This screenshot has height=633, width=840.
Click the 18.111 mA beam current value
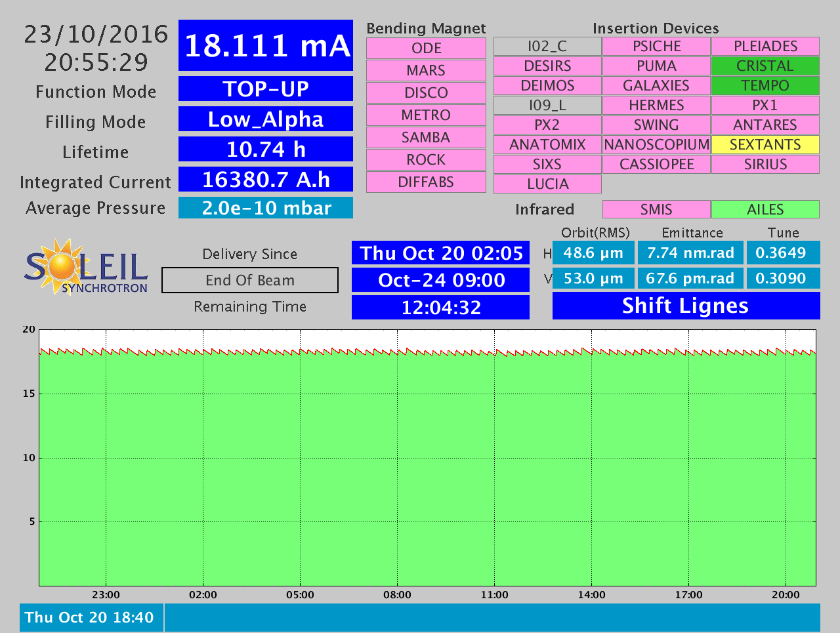coord(266,45)
